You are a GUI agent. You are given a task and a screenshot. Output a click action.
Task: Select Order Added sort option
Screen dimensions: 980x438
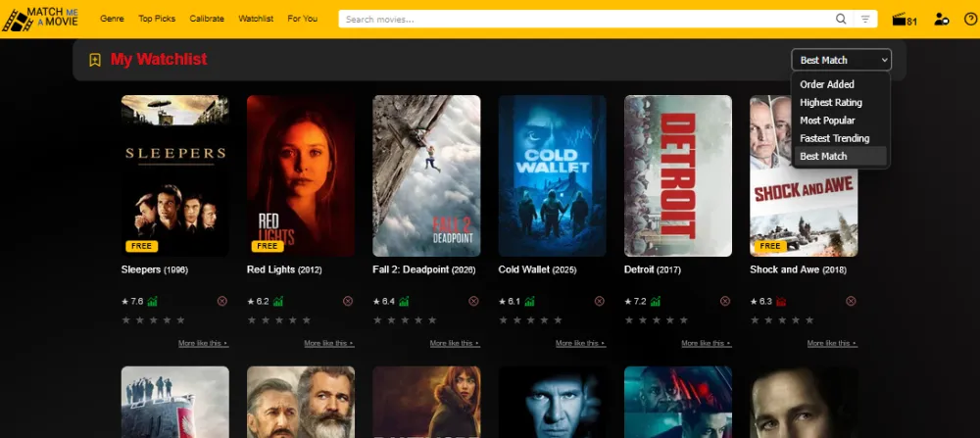(840, 84)
